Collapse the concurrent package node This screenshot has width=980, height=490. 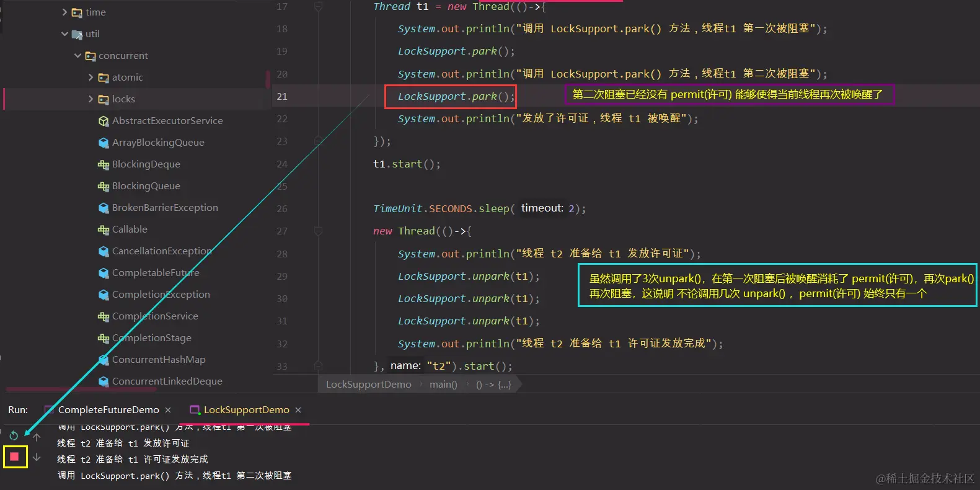[x=77, y=56]
